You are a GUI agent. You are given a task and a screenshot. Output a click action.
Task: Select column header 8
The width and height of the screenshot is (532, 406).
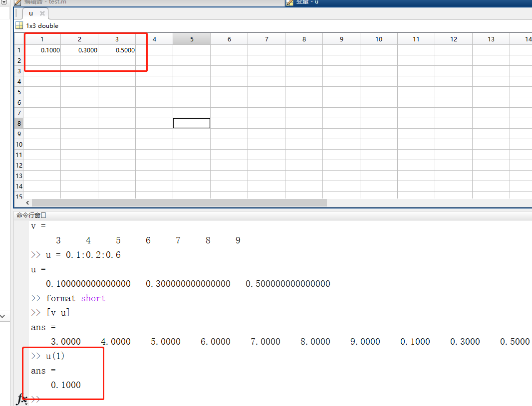(x=304, y=39)
